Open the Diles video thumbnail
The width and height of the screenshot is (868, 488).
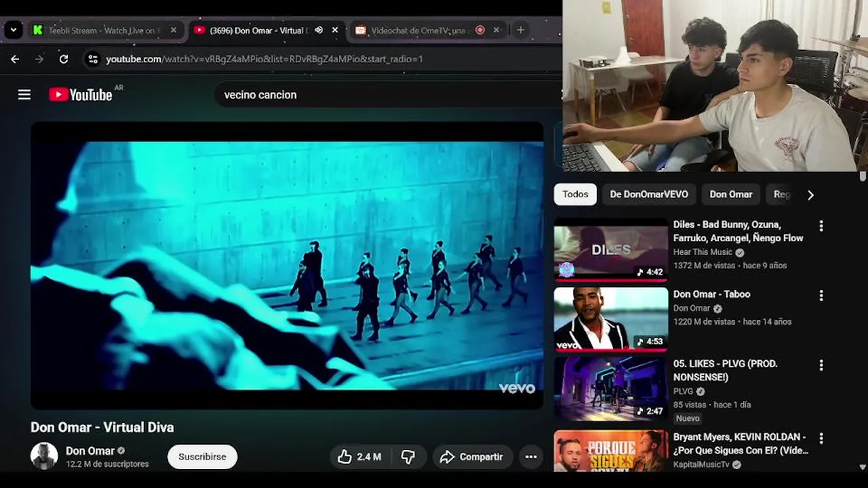(x=611, y=249)
